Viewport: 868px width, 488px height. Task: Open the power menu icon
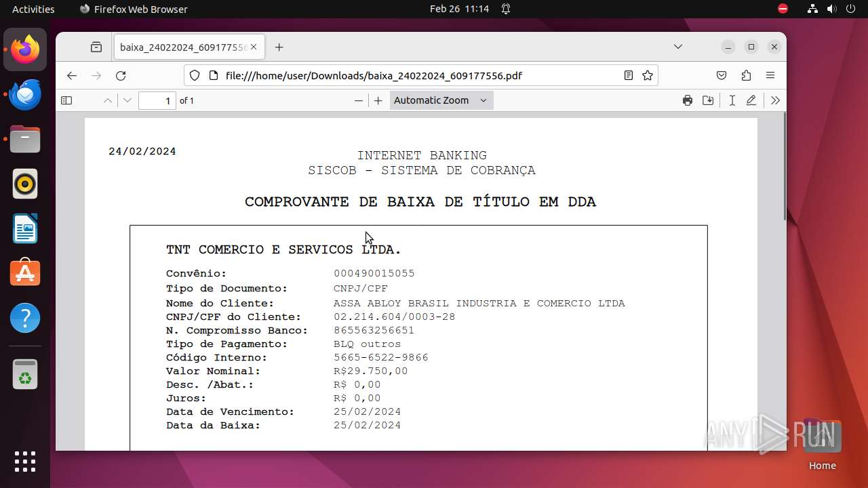pyautogui.click(x=851, y=9)
